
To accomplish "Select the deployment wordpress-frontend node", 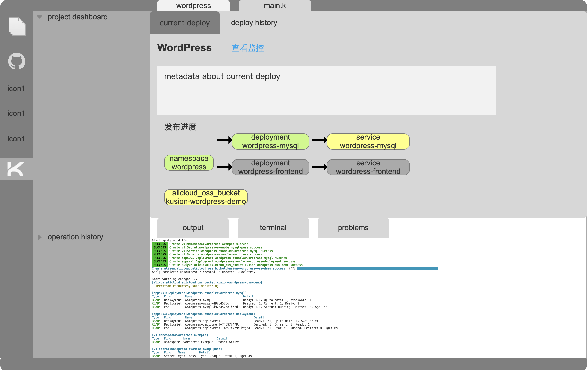I will click(x=270, y=167).
